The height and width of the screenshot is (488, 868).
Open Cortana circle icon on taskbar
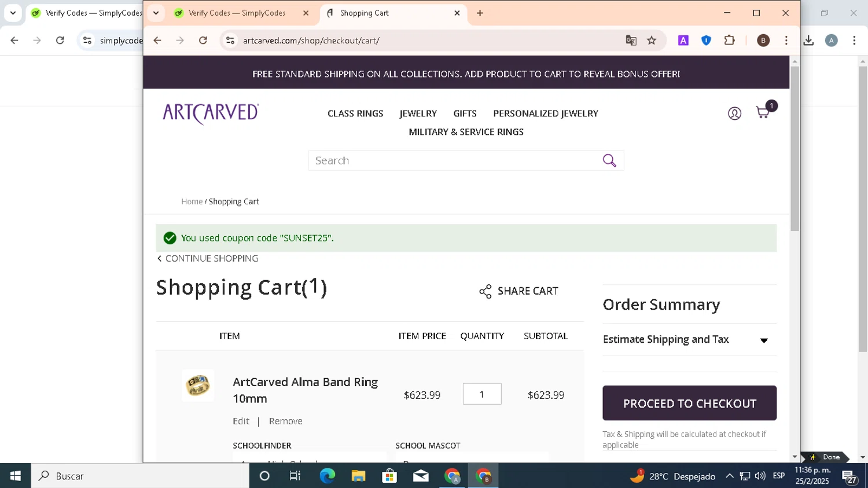(x=264, y=476)
